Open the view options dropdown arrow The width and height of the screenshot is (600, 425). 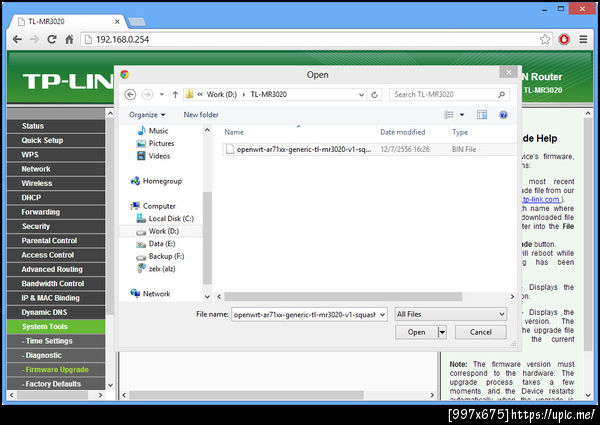[462, 115]
